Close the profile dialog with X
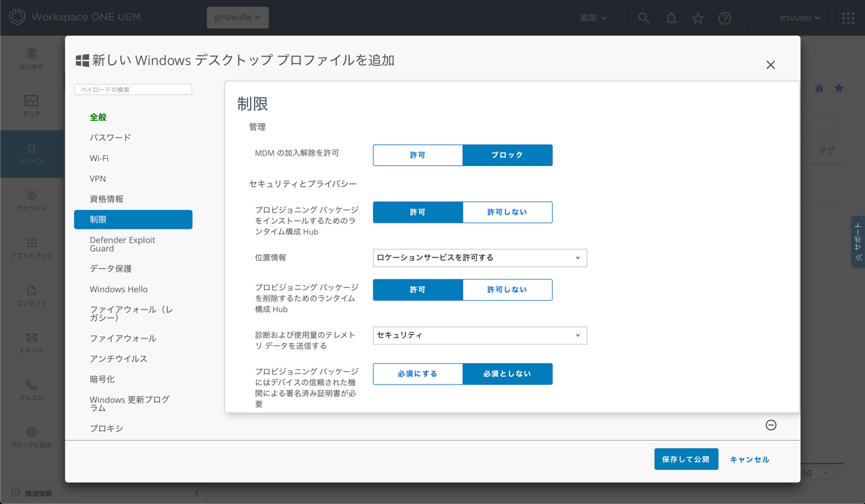 (x=770, y=65)
